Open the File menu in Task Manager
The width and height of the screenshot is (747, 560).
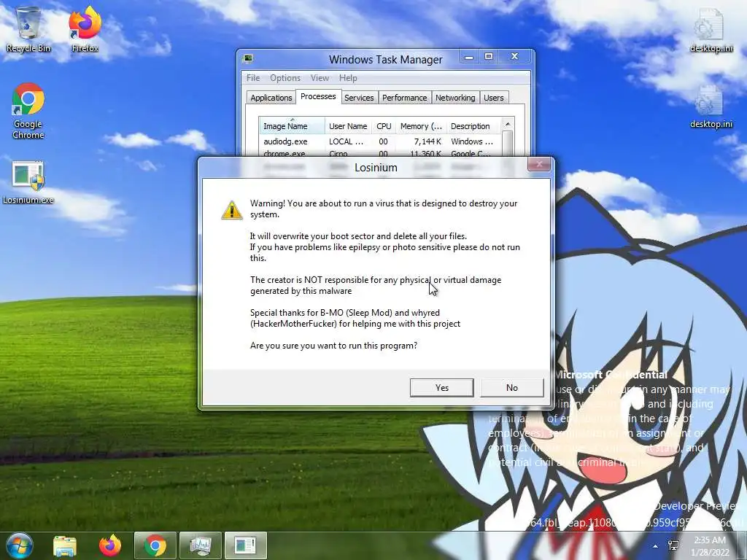pyautogui.click(x=253, y=77)
